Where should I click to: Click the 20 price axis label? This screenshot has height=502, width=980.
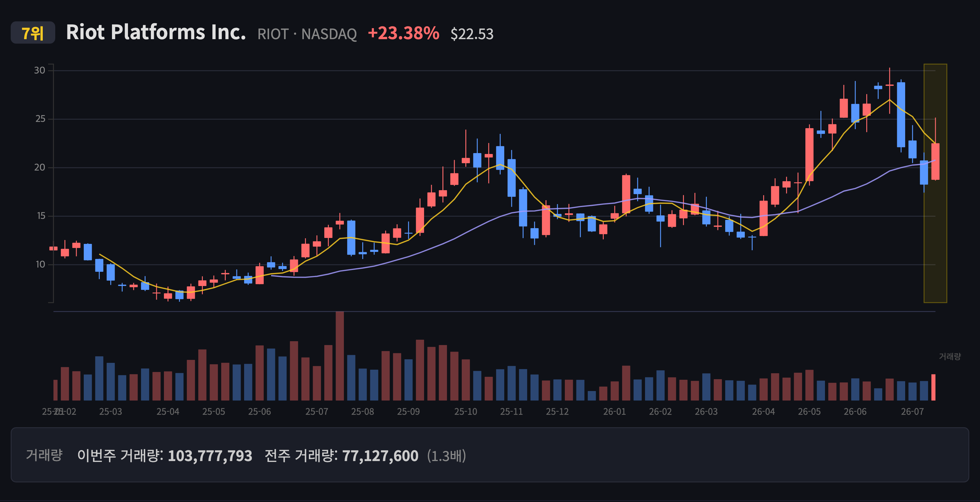pyautogui.click(x=39, y=167)
